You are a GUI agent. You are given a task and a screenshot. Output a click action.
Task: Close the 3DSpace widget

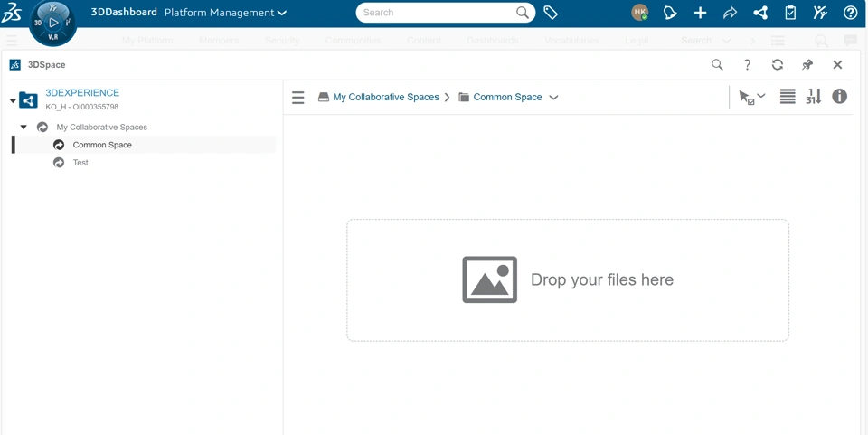tap(837, 65)
